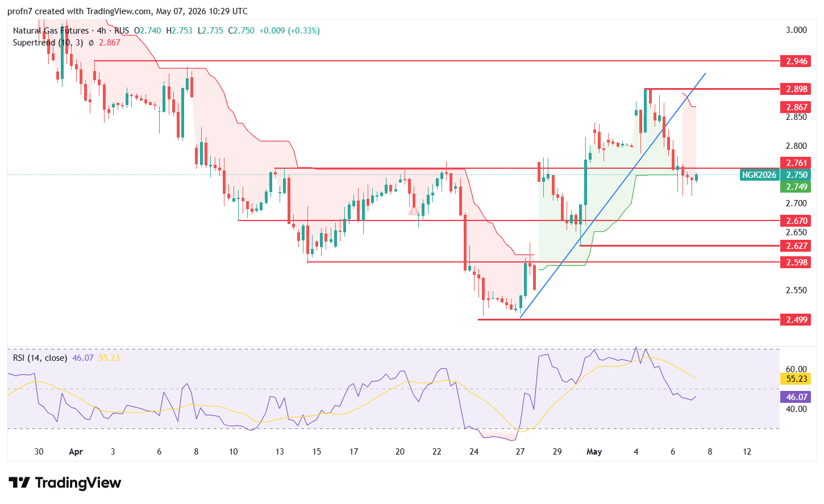
Task: Click the date axis label 12
Action: tap(747, 452)
